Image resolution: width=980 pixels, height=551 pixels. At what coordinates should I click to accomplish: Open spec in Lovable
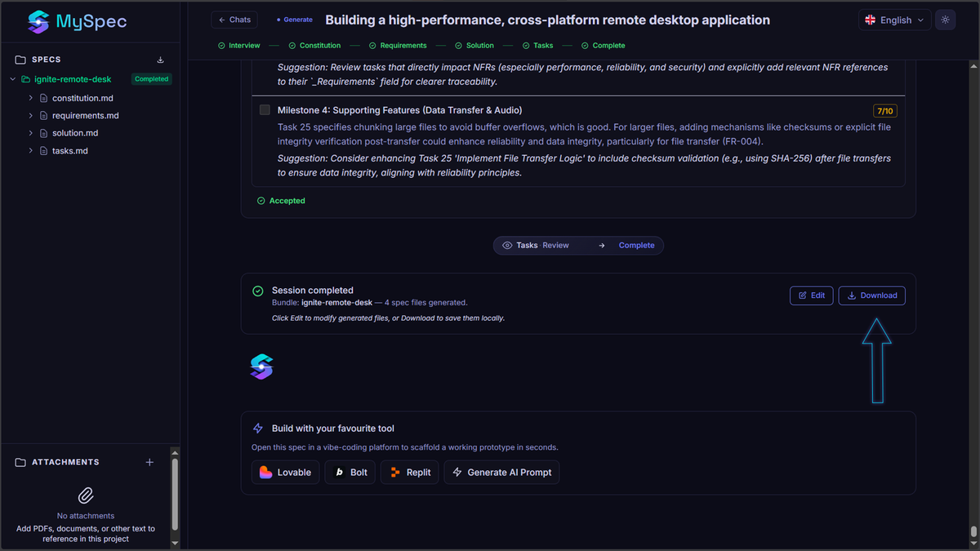(285, 472)
